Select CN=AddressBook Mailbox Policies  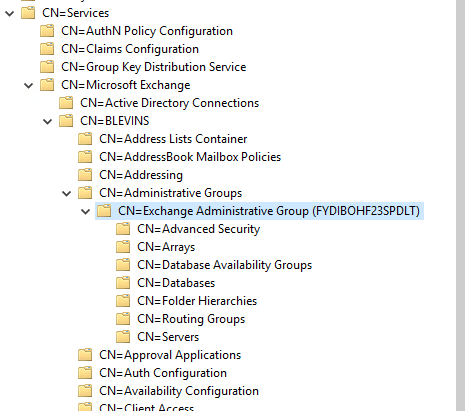pyautogui.click(x=190, y=157)
